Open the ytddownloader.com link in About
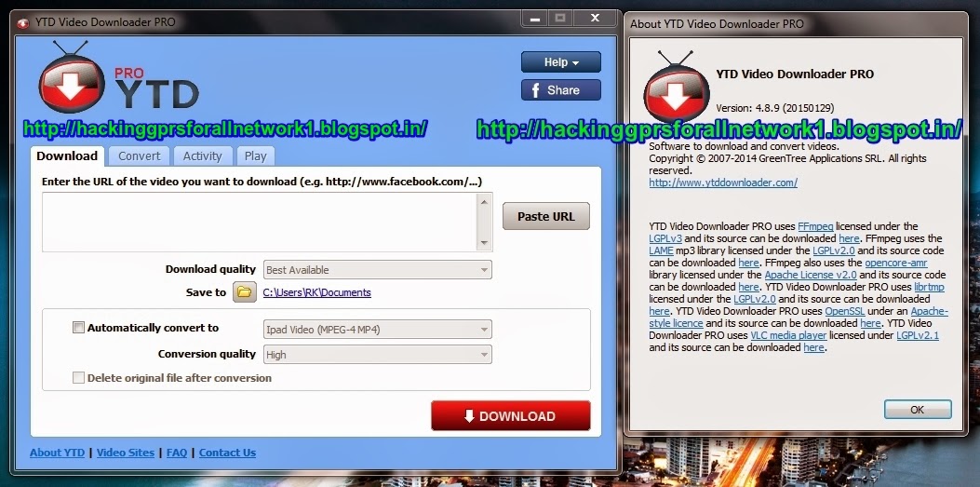Image resolution: width=980 pixels, height=487 pixels. point(723,183)
